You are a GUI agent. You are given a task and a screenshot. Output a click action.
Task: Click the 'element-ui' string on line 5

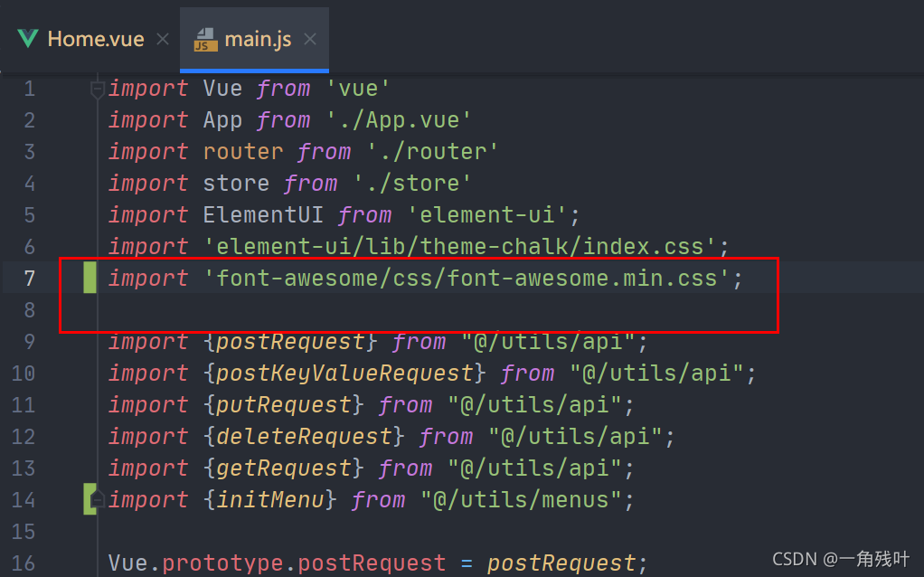[487, 215]
